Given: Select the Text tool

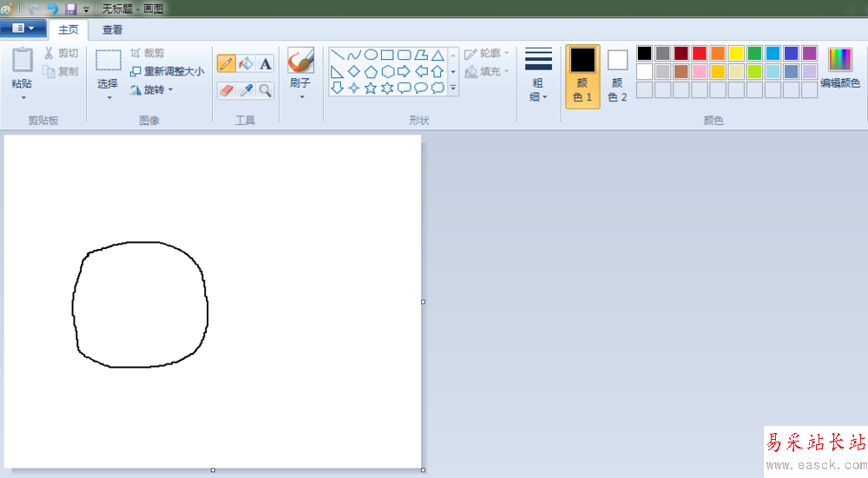Looking at the screenshot, I should (x=265, y=63).
